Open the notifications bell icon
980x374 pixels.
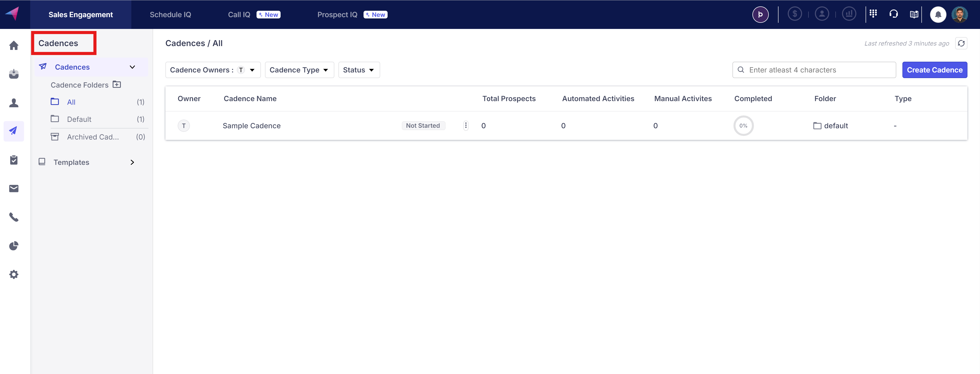tap(938, 14)
